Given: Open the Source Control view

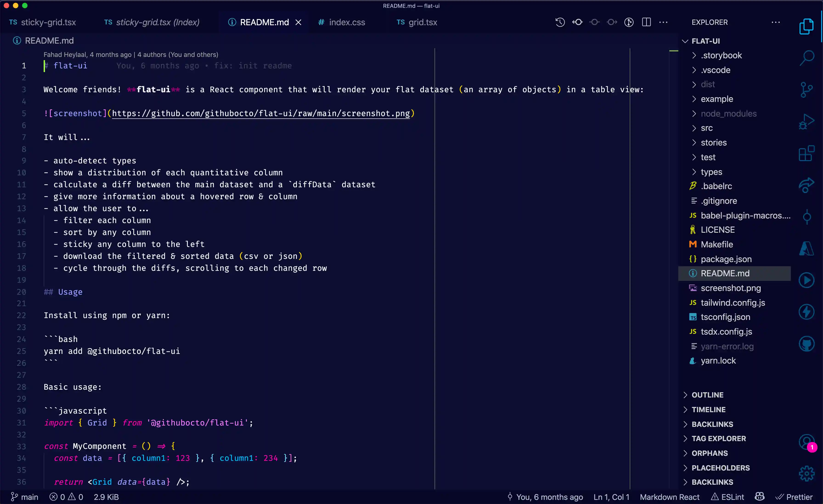Looking at the screenshot, I should (807, 89).
